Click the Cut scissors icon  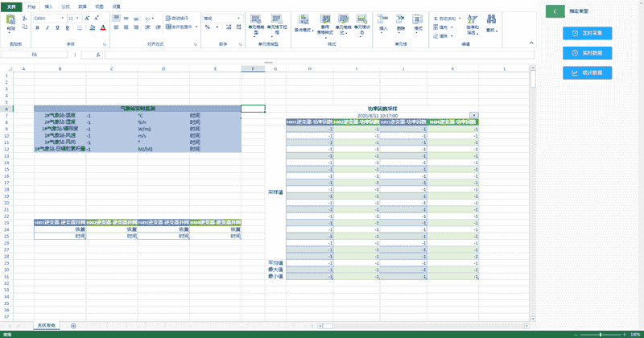click(x=24, y=18)
